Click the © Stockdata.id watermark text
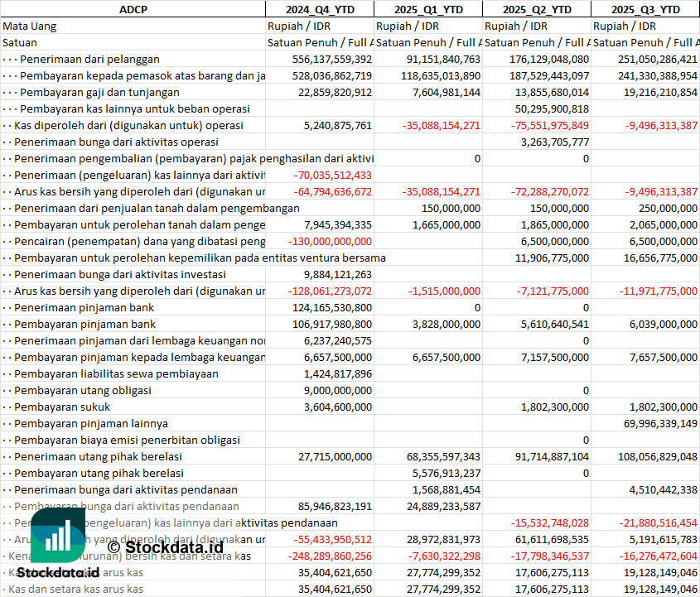The width and height of the screenshot is (700, 597). (x=165, y=546)
